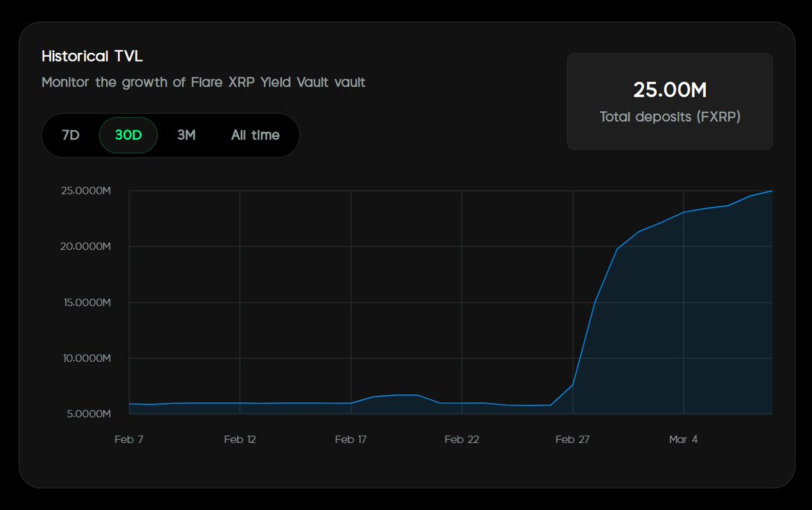Viewport: 812px width, 510px height.
Task: Select the Feb 27 date marker
Action: [572, 439]
